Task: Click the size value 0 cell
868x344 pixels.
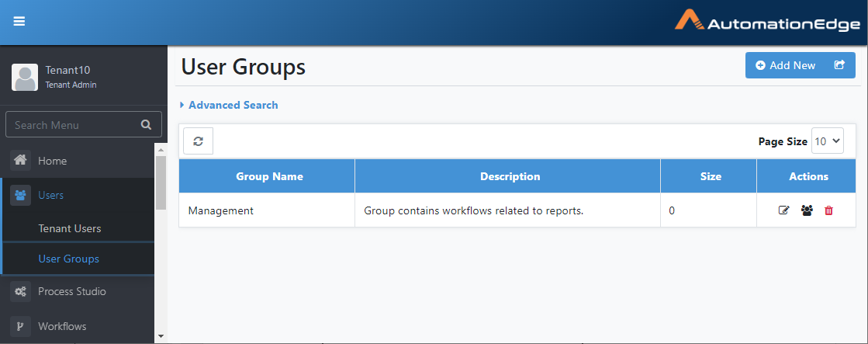Action: coord(708,210)
